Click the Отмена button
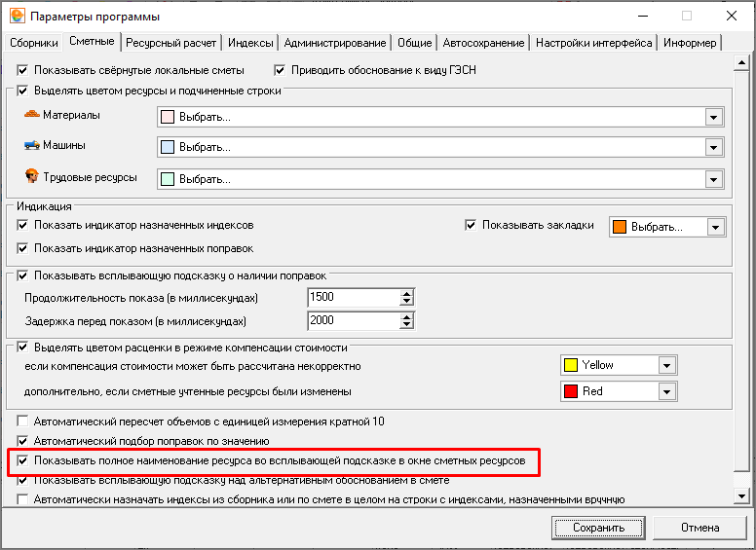Screen dimensions: 756x550 point(699,528)
